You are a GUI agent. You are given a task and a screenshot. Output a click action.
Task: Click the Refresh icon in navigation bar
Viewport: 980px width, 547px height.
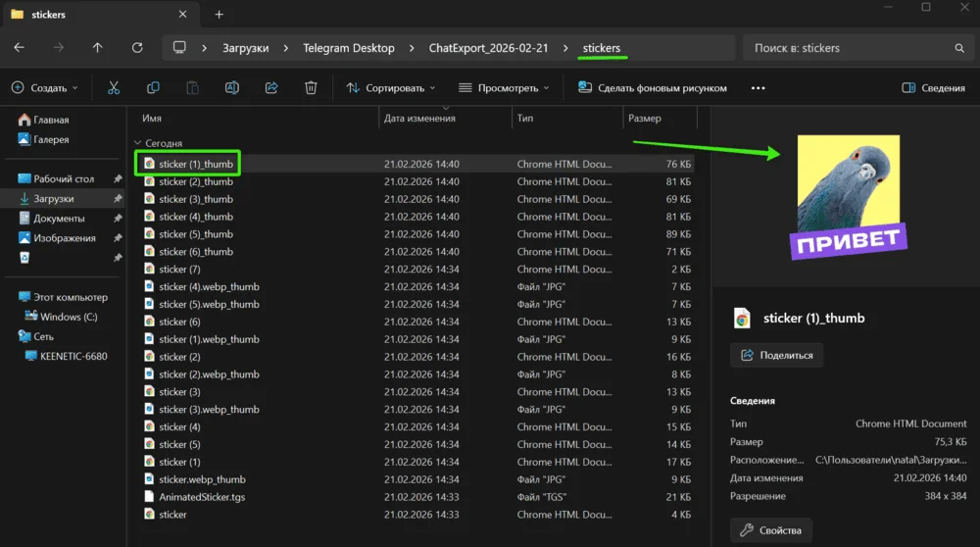137,48
